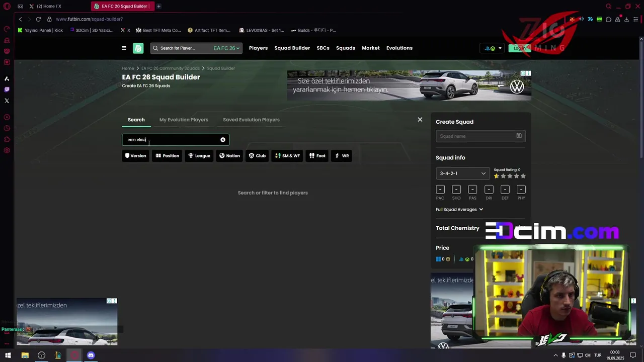644x362 pixels.
Task: Close the search panel with the X button
Action: tap(420, 120)
